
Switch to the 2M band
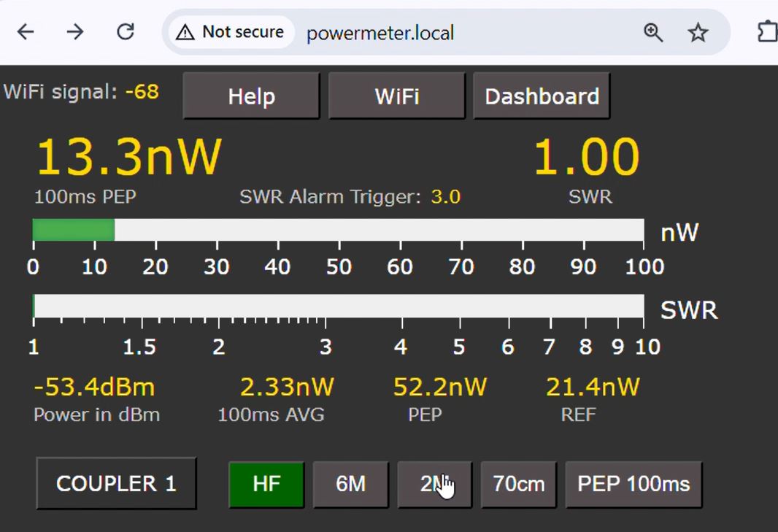pos(434,484)
